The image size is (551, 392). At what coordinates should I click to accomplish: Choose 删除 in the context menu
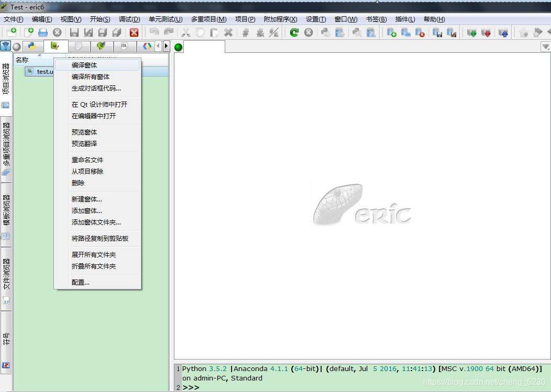(97, 183)
